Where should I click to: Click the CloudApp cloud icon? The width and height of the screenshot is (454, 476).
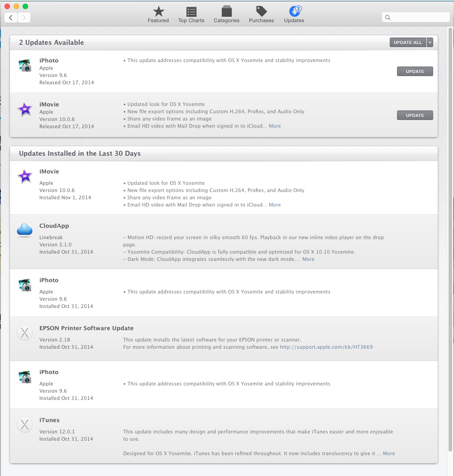coord(24,230)
